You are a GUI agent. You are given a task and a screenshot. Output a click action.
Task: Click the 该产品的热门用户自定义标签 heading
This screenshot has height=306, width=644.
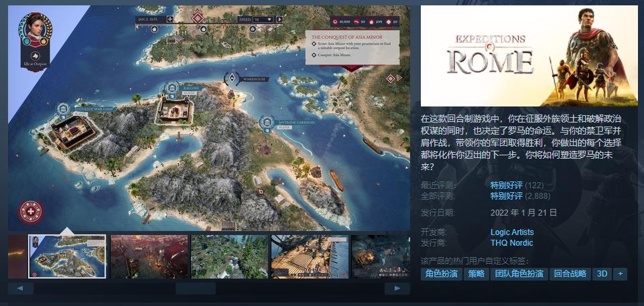click(474, 261)
